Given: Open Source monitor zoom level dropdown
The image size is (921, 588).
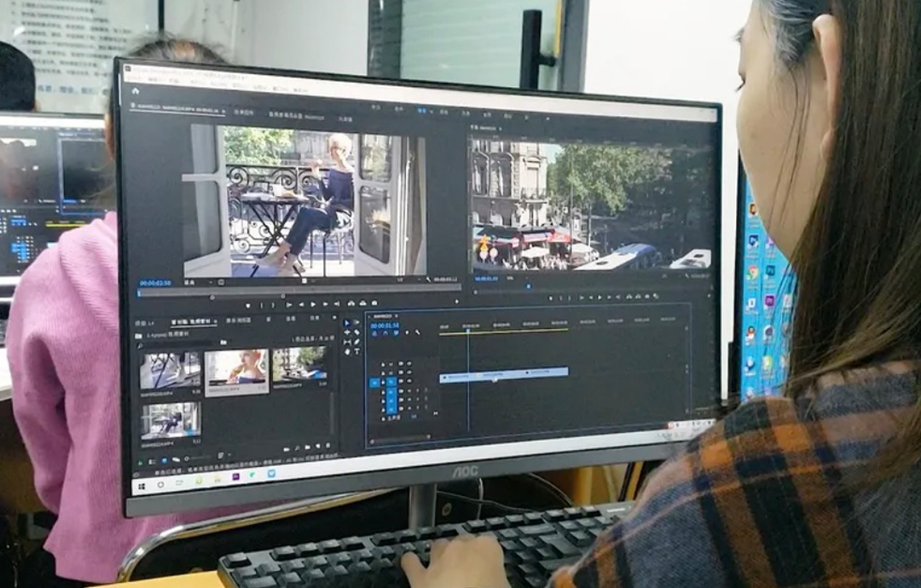Looking at the screenshot, I should coord(199,282).
